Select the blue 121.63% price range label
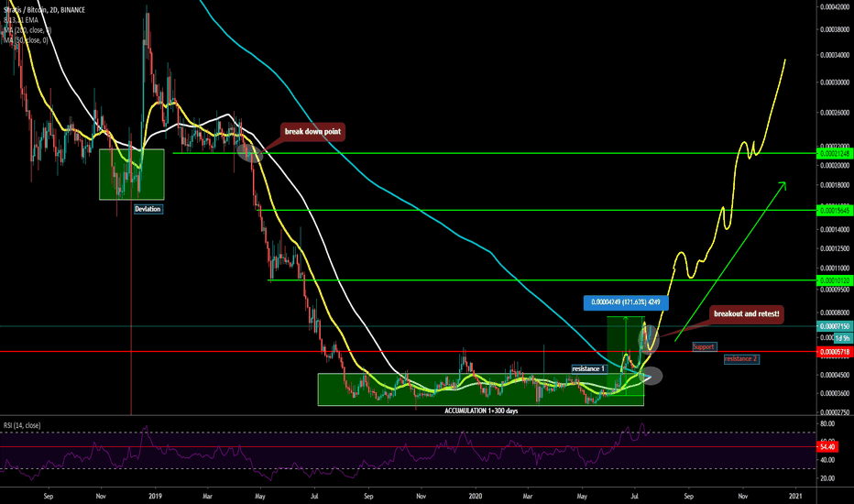 pyautogui.click(x=625, y=302)
